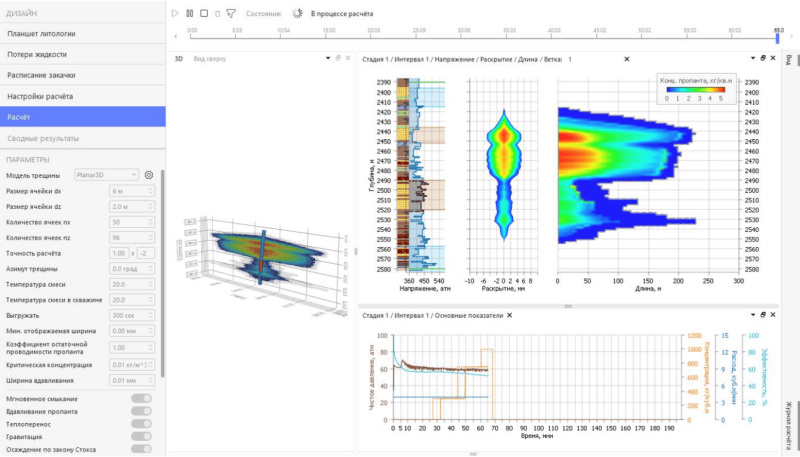Undock the 3D view panel
Image resolution: width=800 pixels, height=457 pixels.
pyautogui.click(x=337, y=59)
